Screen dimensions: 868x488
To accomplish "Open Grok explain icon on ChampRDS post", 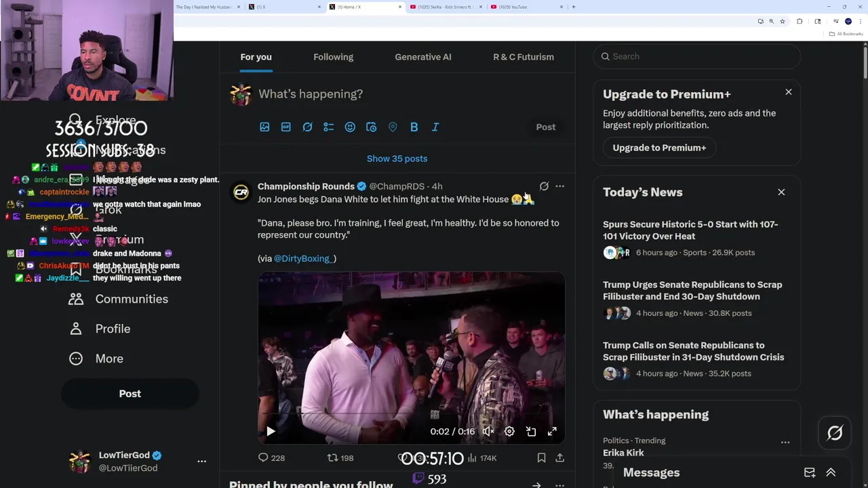I will 544,186.
